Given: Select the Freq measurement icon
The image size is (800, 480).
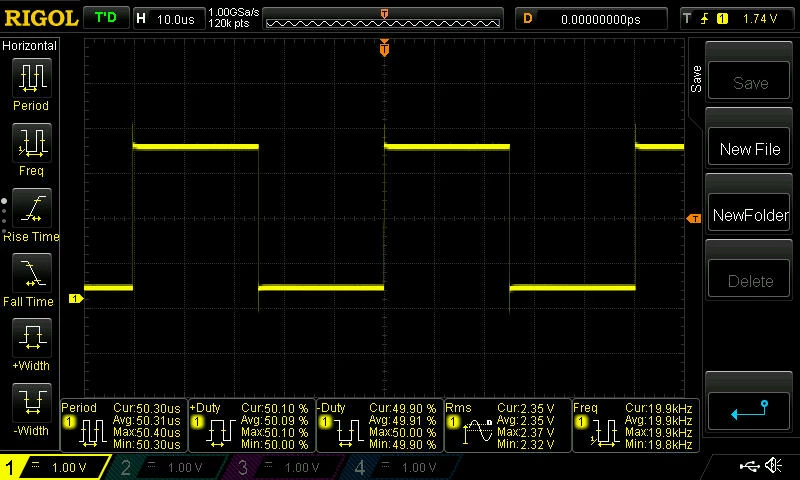Looking at the screenshot, I should click(32, 143).
